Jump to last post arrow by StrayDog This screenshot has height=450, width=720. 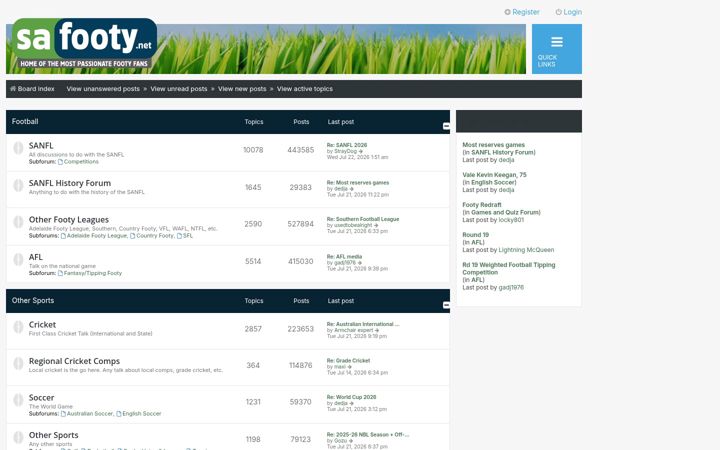click(361, 151)
